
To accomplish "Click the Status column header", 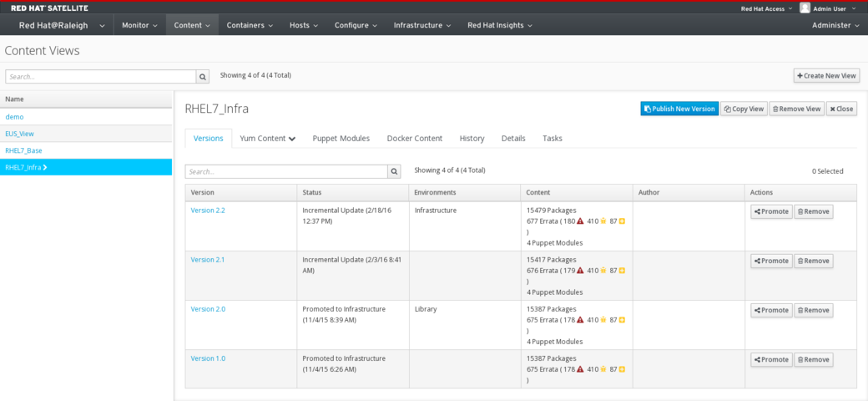I will point(352,192).
